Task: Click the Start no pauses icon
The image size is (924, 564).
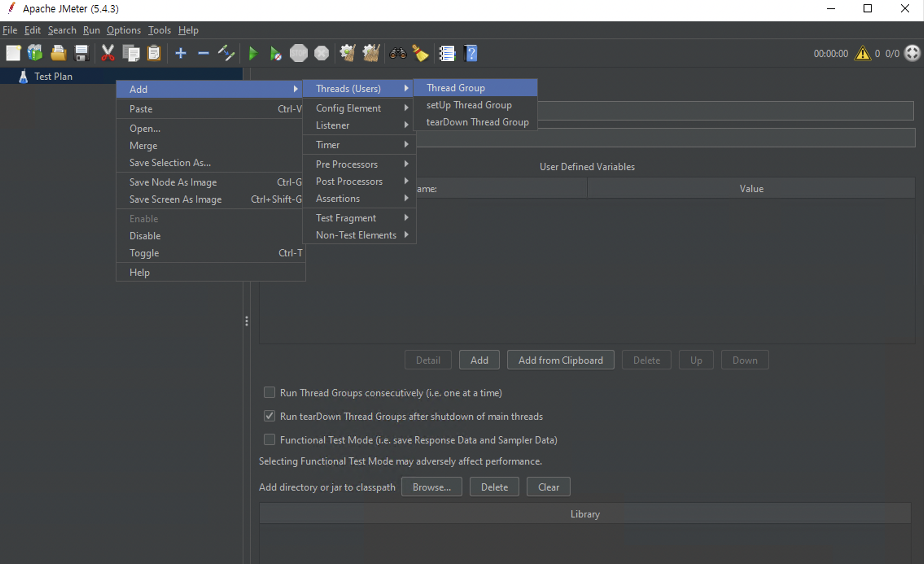Action: click(x=276, y=53)
